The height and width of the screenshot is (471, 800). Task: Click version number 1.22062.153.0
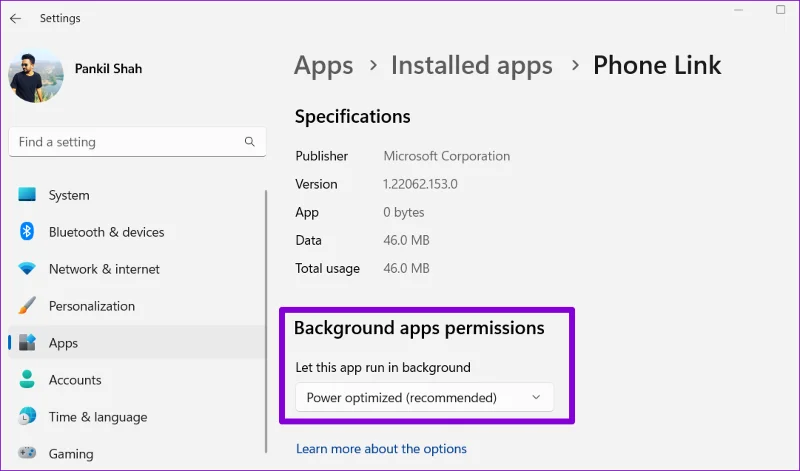pos(420,184)
